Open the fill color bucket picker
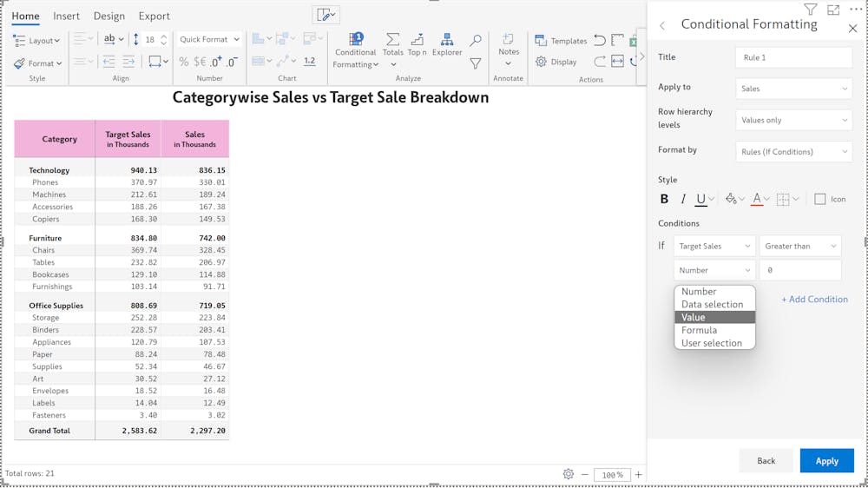868x488 pixels. (x=734, y=199)
